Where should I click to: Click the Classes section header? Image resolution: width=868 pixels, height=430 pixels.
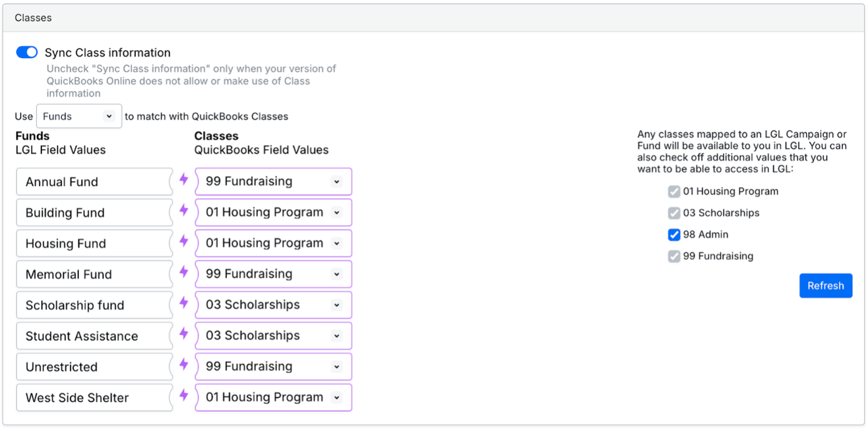tap(33, 18)
